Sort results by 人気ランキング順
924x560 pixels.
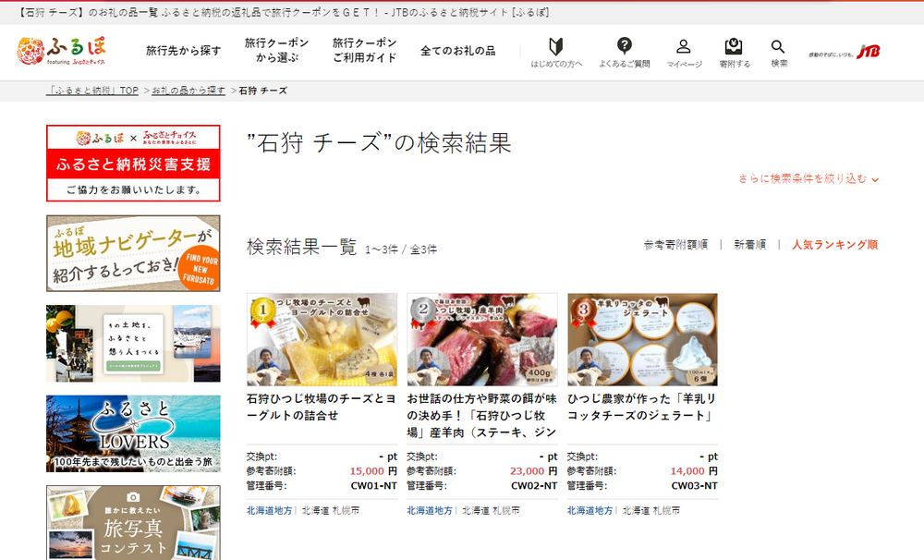pyautogui.click(x=834, y=245)
